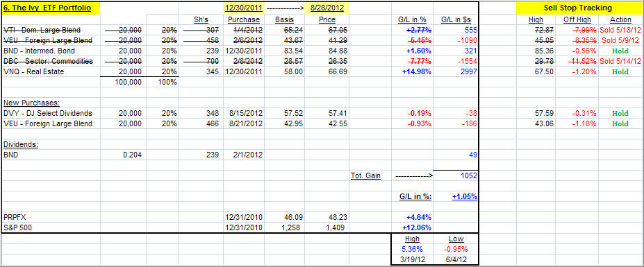Click the Hold action for DVY
Screen dimensions: 644x267
pyautogui.click(x=620, y=113)
